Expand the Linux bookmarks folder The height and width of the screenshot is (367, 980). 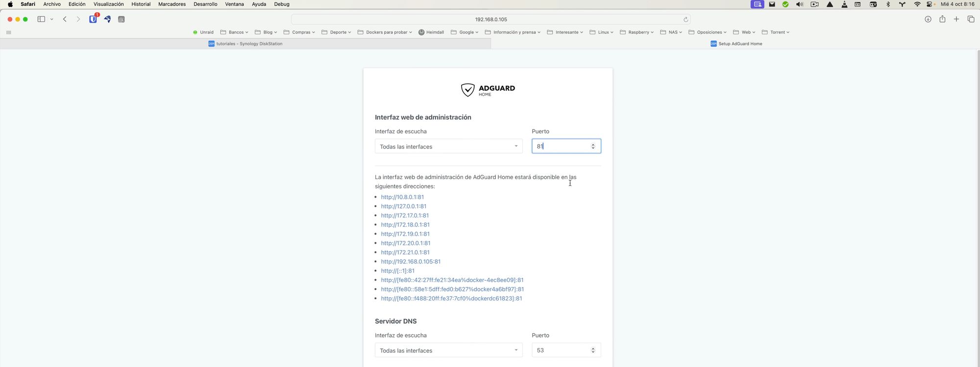point(602,32)
